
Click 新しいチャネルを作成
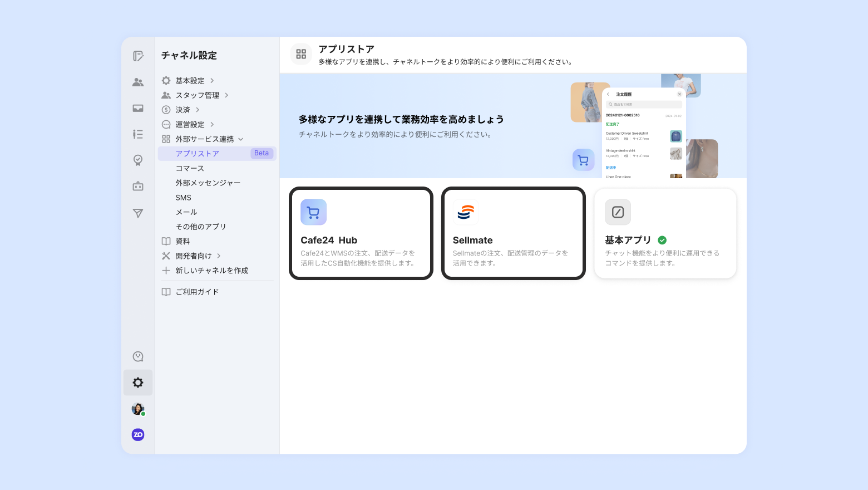[212, 270]
